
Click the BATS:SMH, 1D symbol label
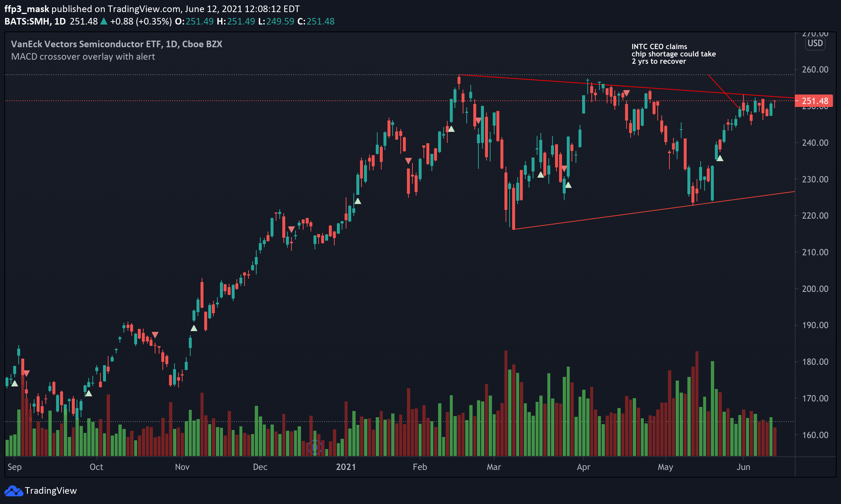[35, 21]
